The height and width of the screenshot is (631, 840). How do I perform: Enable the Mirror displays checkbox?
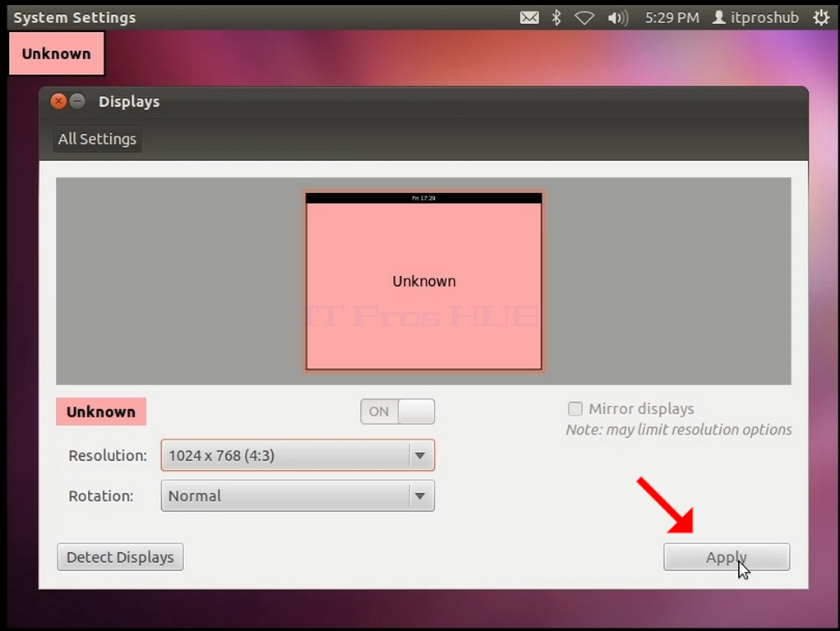coord(575,408)
